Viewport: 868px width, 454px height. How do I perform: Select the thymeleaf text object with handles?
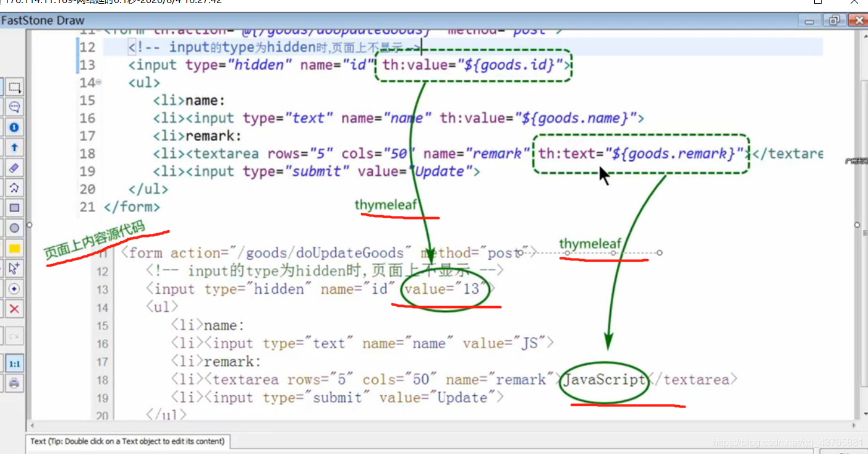(x=590, y=244)
